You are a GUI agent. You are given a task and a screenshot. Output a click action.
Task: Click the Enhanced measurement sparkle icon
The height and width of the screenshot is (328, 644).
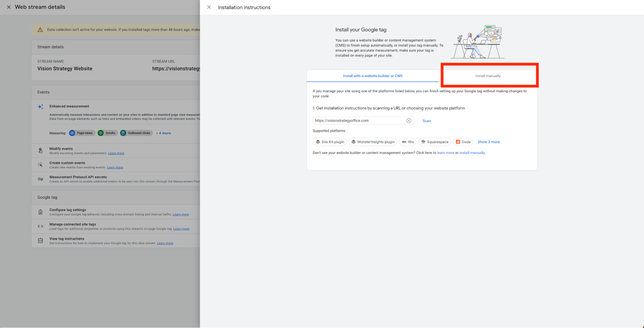pyautogui.click(x=41, y=107)
